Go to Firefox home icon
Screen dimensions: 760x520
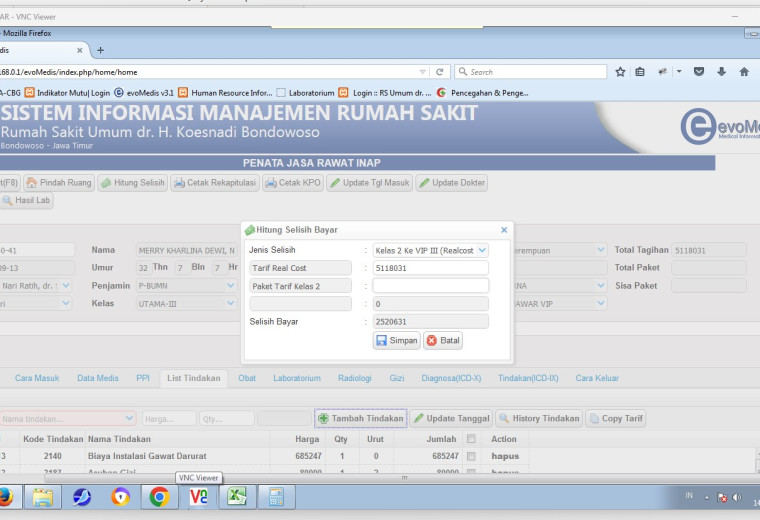[744, 72]
